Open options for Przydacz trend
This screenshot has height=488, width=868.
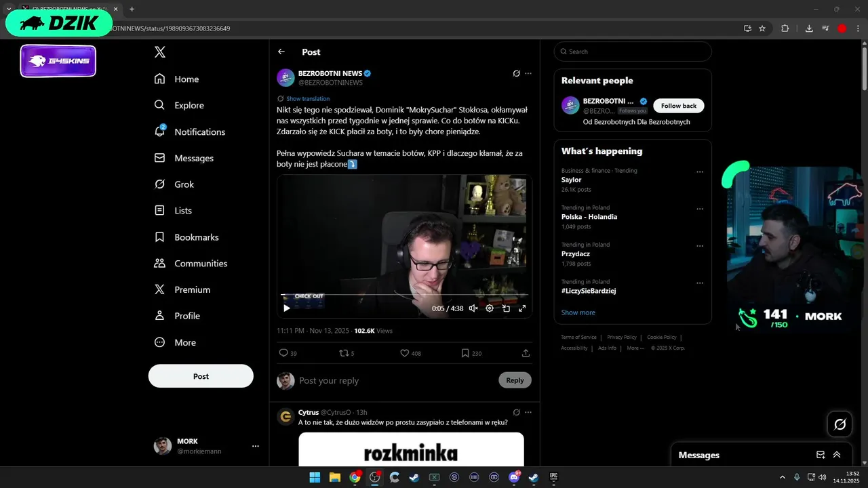pyautogui.click(x=700, y=246)
